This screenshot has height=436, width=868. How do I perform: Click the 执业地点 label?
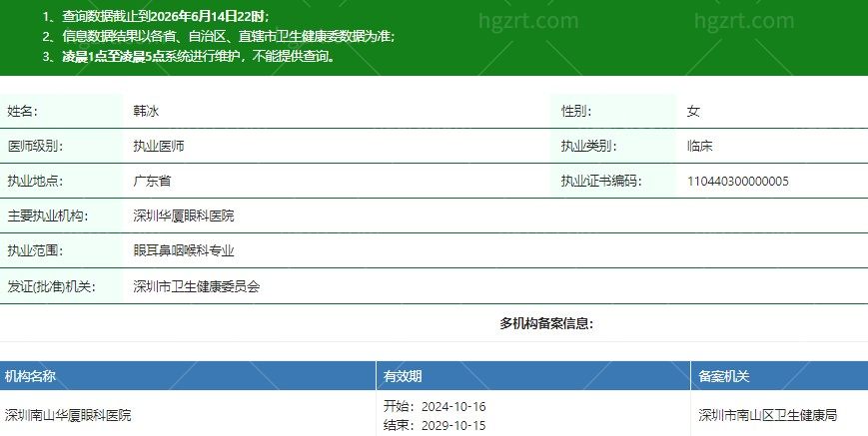[35, 181]
